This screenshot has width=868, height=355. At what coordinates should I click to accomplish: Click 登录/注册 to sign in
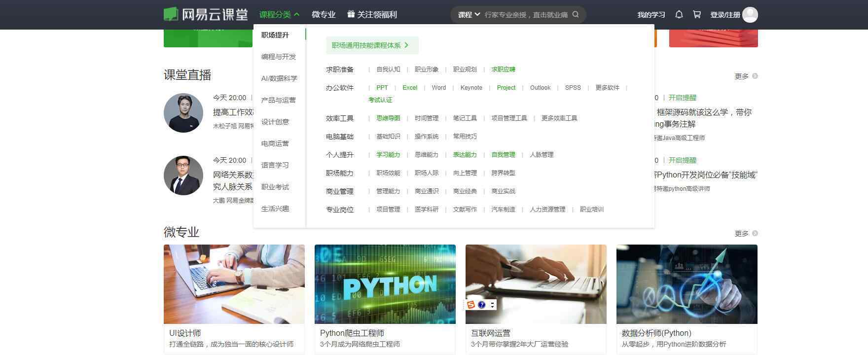tap(724, 15)
